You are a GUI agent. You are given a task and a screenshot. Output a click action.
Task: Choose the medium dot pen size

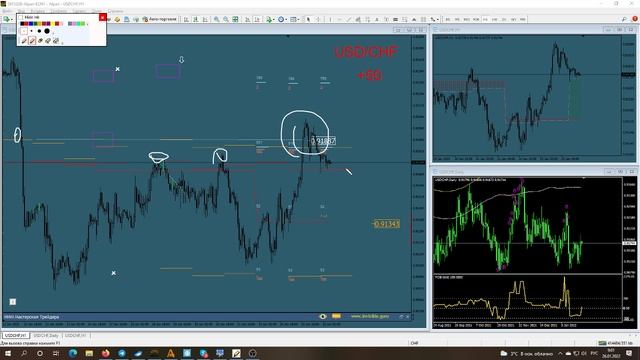[39, 31]
